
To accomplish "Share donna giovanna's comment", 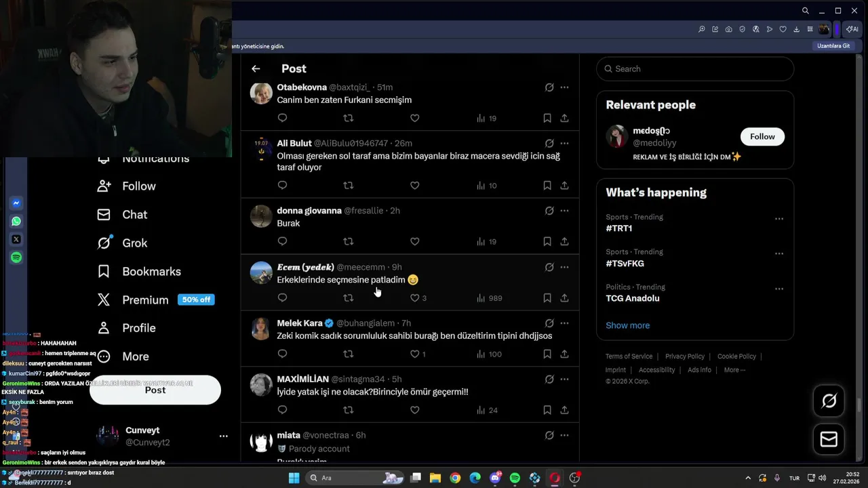I will tap(564, 241).
